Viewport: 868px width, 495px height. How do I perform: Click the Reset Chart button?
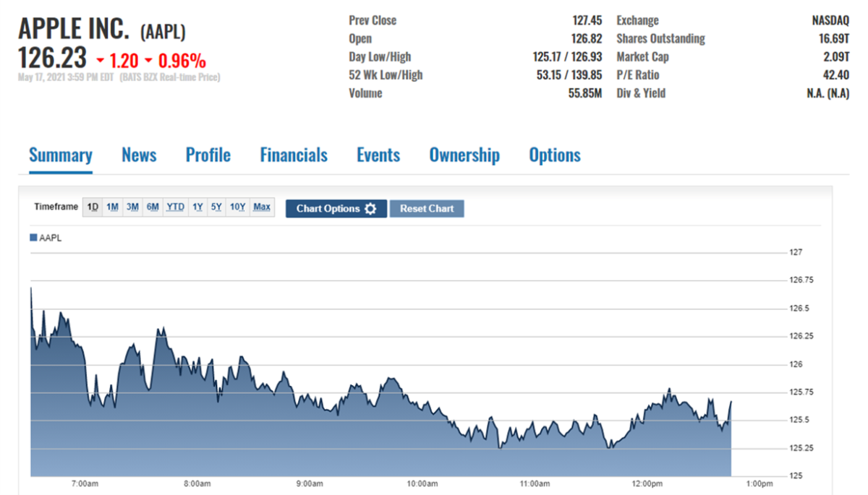click(x=427, y=209)
